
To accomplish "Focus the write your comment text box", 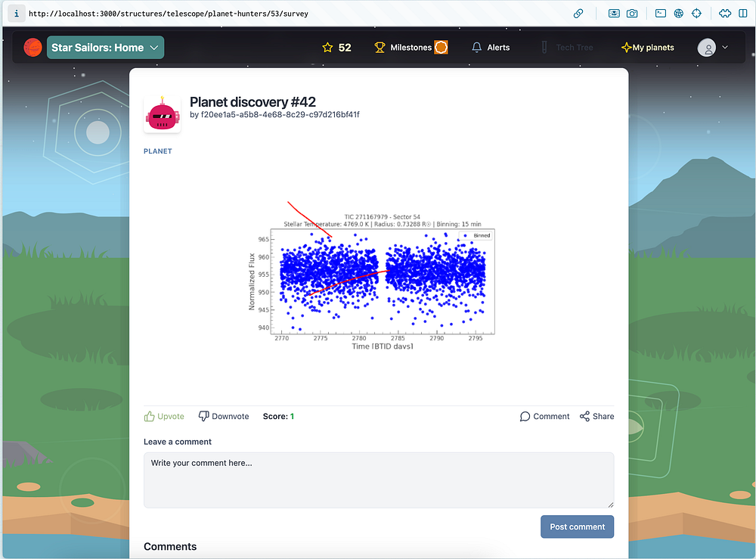I will (379, 480).
